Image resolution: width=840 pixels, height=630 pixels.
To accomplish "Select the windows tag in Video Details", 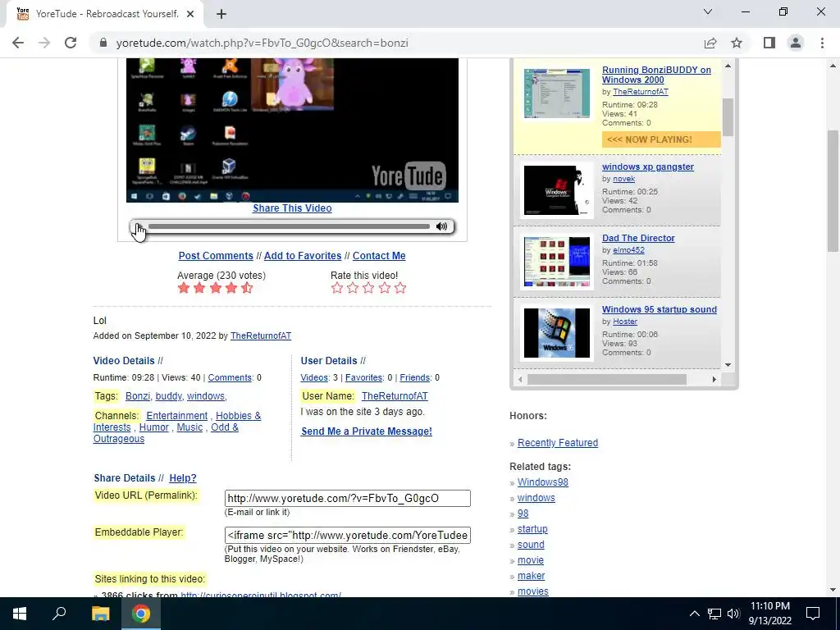I will tap(206, 396).
